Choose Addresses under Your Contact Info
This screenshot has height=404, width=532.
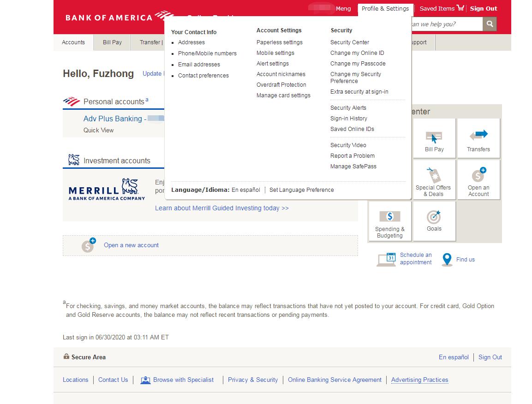pos(191,42)
